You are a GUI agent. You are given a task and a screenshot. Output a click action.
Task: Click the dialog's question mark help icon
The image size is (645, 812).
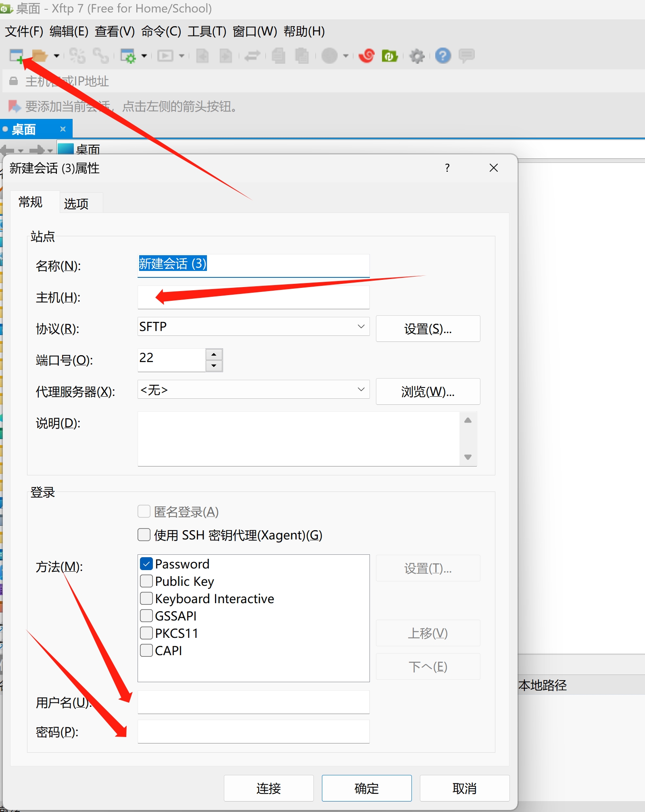pyautogui.click(x=447, y=168)
